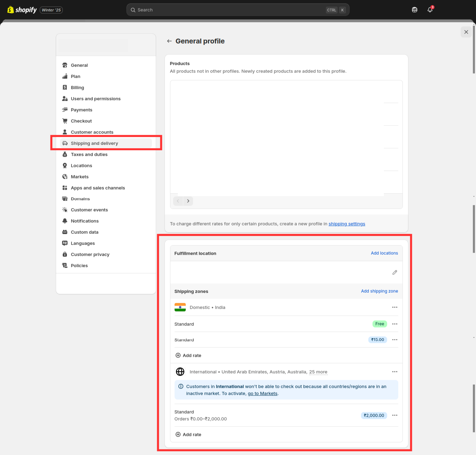Open Taxes and duties settings
The width and height of the screenshot is (476, 455).
[89, 154]
